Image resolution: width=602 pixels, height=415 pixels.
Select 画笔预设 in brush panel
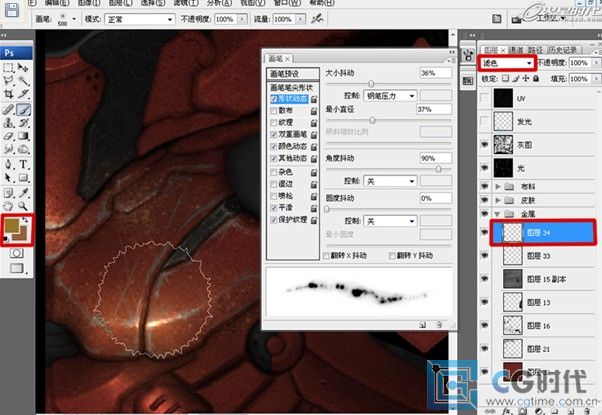point(293,74)
